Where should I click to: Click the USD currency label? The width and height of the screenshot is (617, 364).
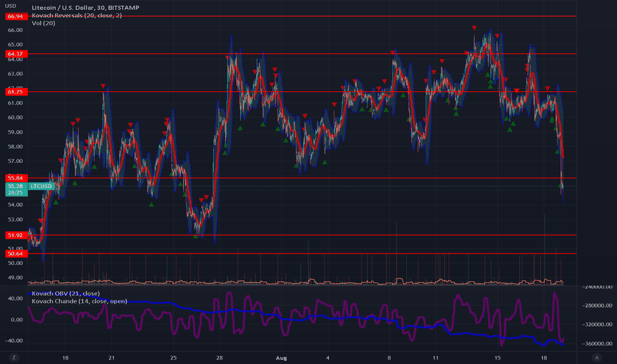(x=11, y=6)
